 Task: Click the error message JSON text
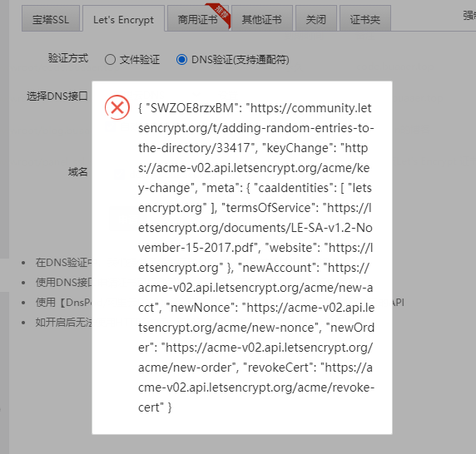click(256, 258)
